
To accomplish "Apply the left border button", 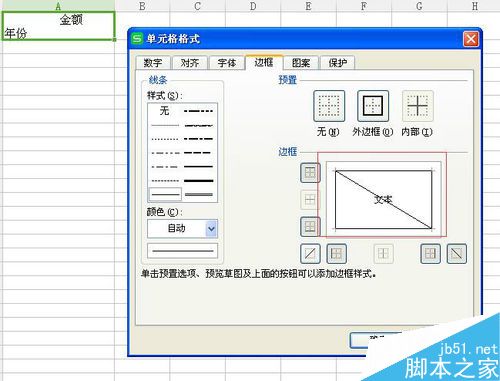I will (336, 254).
